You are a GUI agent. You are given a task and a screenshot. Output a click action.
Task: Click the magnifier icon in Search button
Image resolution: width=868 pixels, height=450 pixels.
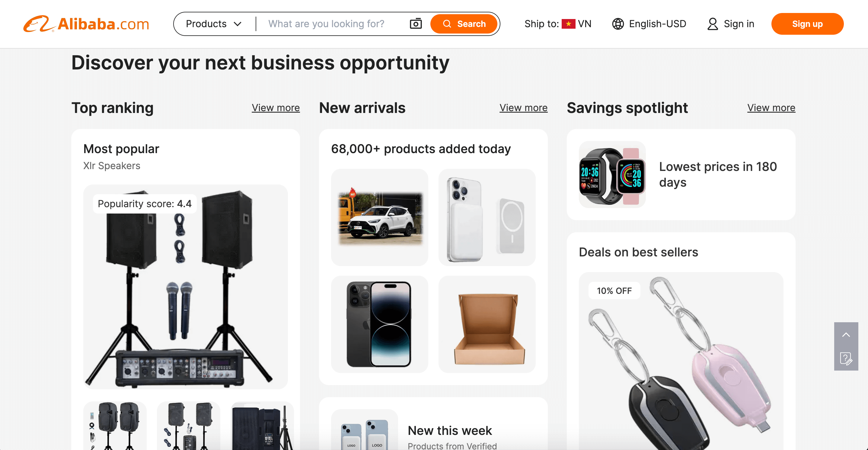click(x=447, y=24)
